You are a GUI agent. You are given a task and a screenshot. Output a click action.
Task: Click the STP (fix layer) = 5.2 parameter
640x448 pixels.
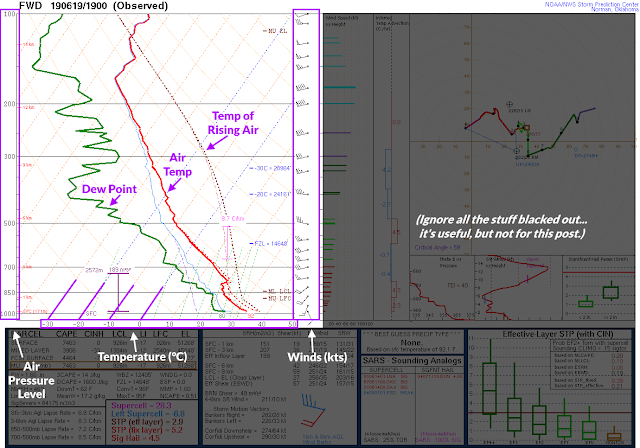pyautogui.click(x=147, y=430)
